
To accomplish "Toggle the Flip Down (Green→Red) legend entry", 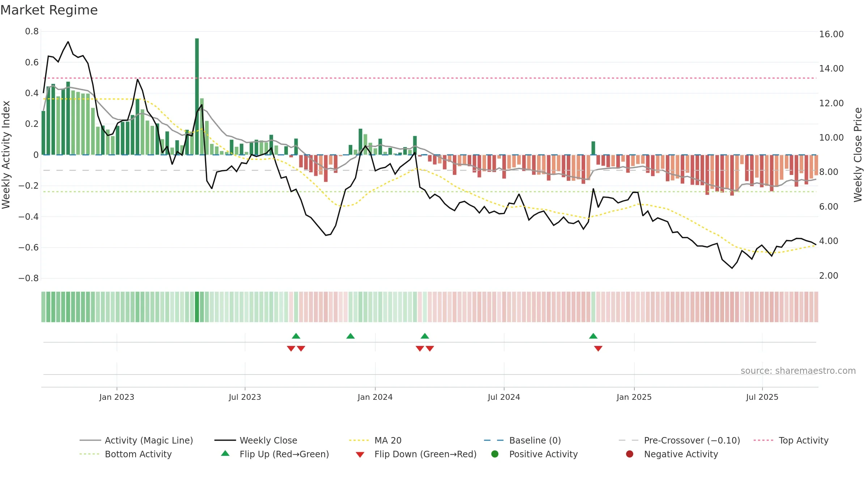I will click(416, 454).
